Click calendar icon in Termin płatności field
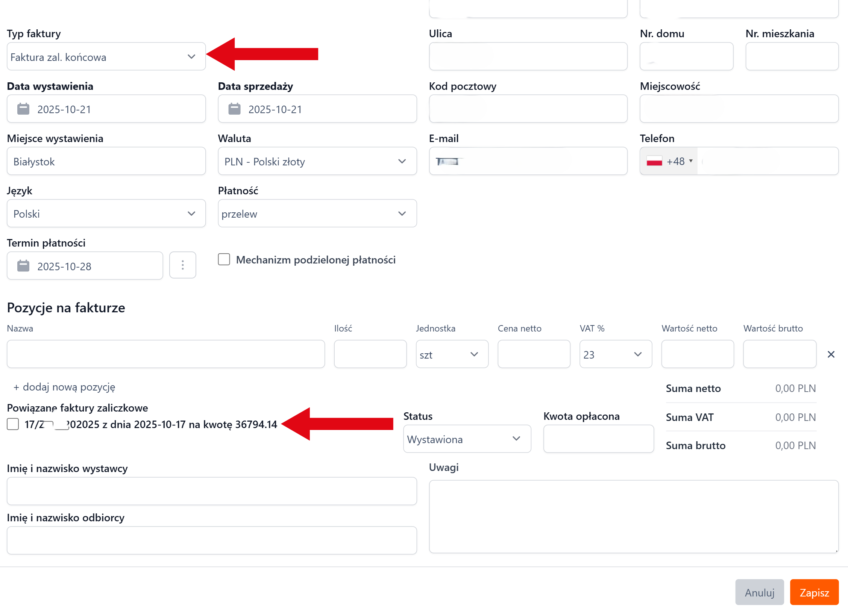The width and height of the screenshot is (848, 616). 23,266
